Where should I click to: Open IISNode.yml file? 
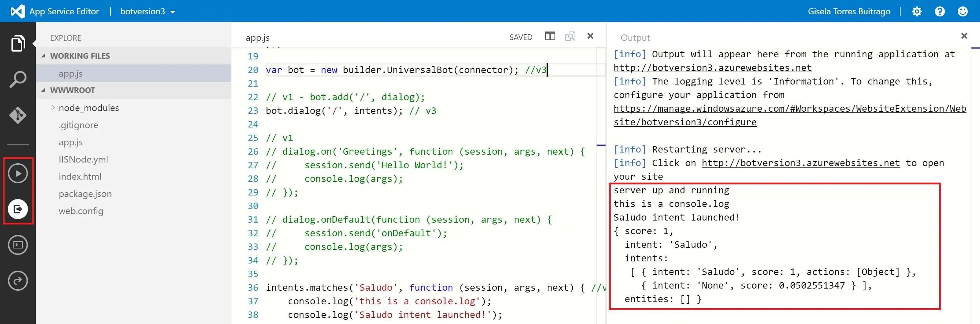coord(83,159)
